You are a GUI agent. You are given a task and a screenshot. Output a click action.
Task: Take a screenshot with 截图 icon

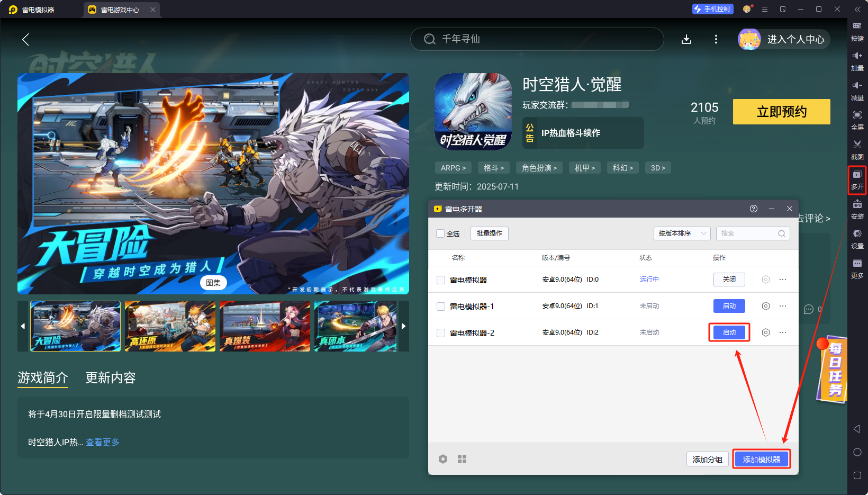coord(857,150)
